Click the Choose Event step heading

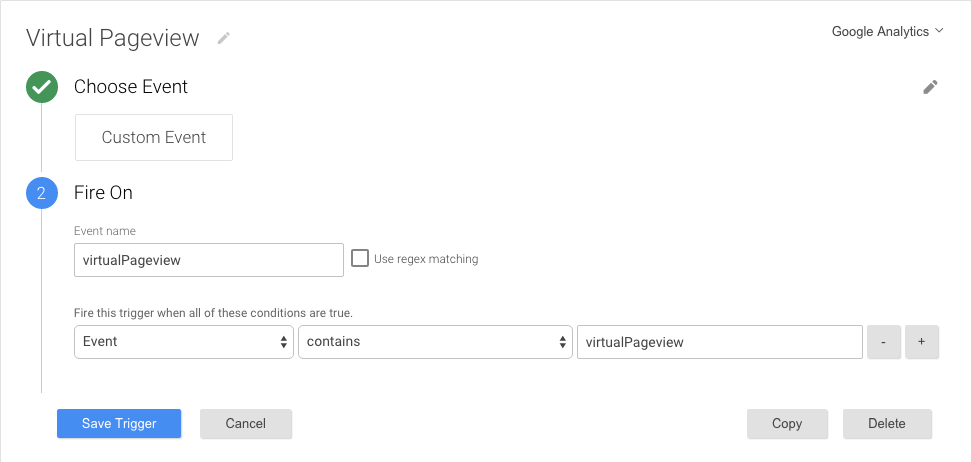pos(131,87)
